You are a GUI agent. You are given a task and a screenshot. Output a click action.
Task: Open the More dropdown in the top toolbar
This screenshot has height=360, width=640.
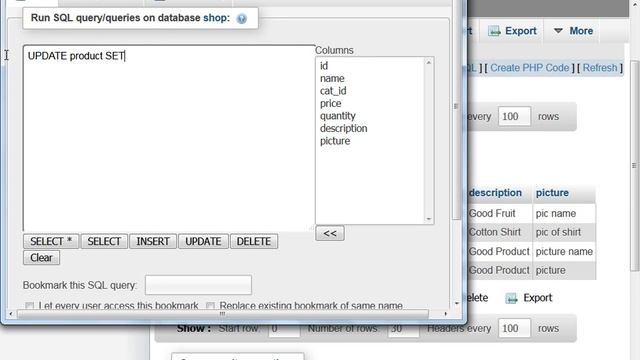coord(573,31)
